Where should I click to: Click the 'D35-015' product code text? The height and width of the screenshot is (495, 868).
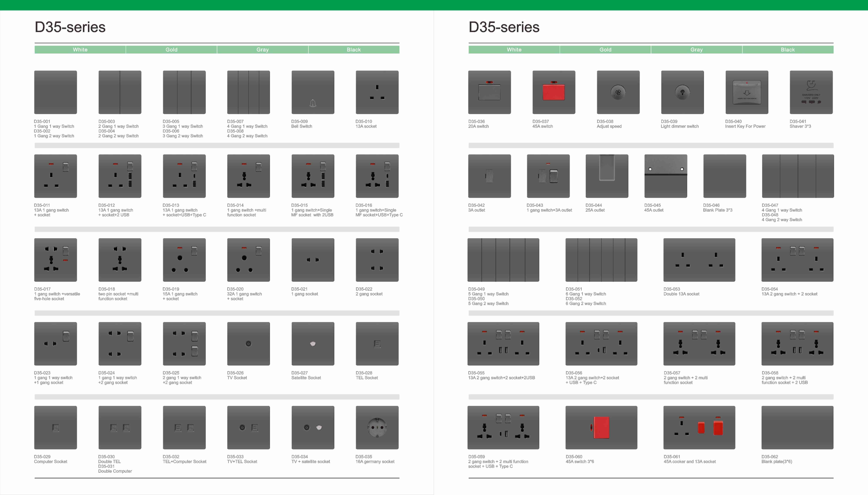pos(299,205)
